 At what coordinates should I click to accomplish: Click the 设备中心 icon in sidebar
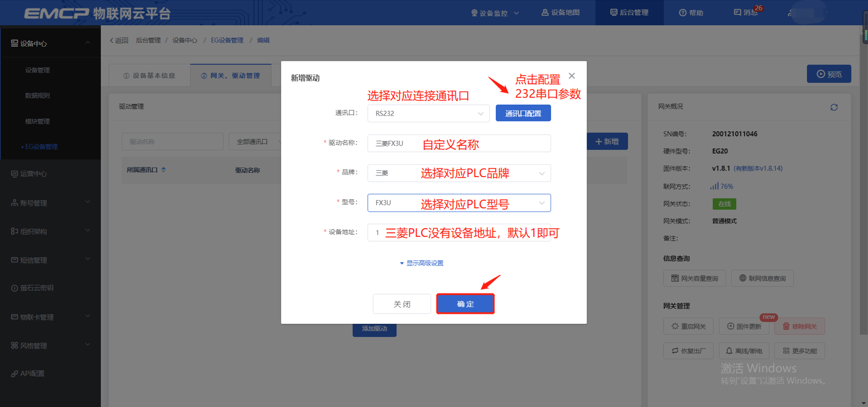(15, 43)
